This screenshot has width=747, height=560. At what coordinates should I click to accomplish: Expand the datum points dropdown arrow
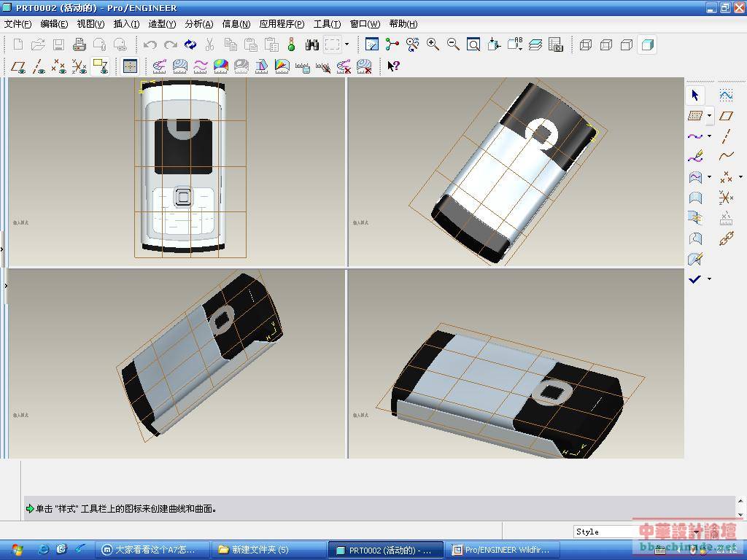740,177
